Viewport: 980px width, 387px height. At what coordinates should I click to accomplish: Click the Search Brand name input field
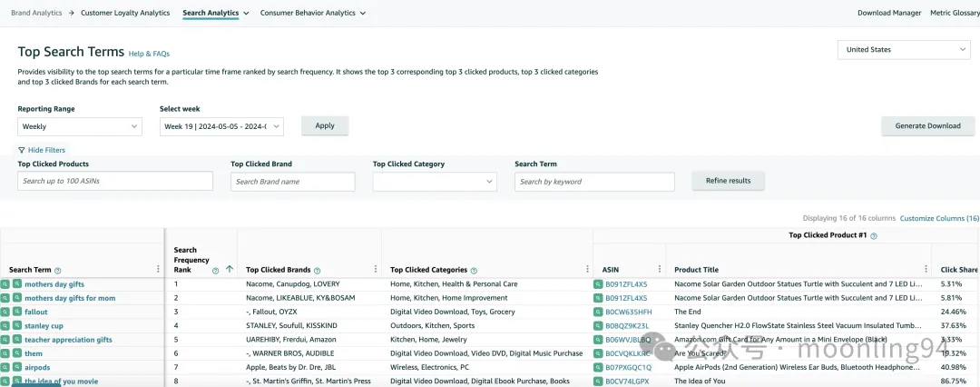point(293,182)
